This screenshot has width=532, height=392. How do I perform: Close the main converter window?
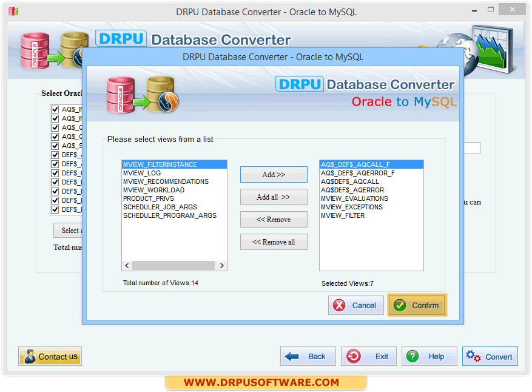coord(513,10)
